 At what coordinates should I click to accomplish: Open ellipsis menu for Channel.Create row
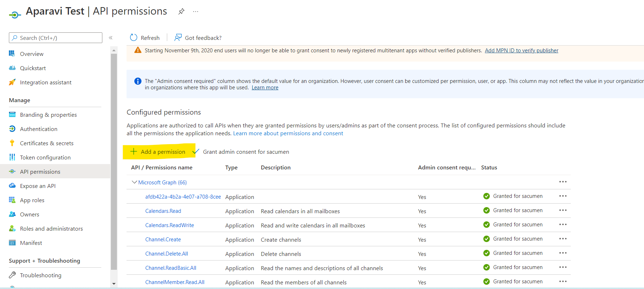pyautogui.click(x=563, y=239)
